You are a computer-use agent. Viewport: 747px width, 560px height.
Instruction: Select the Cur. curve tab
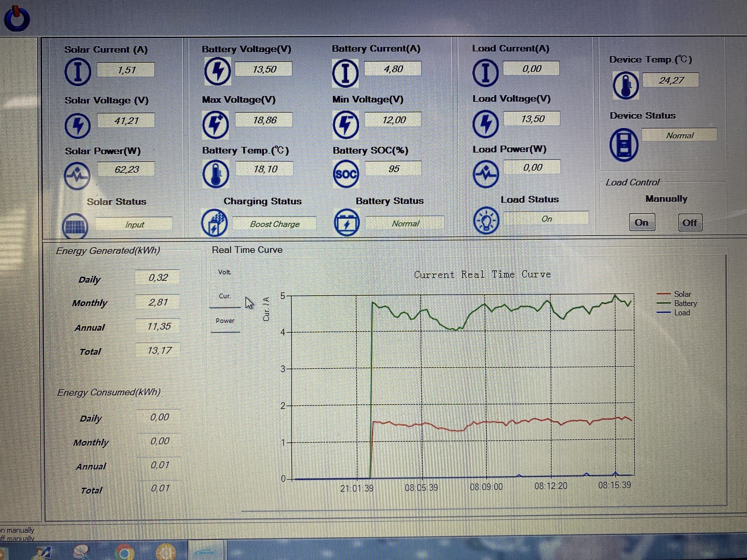(x=224, y=296)
